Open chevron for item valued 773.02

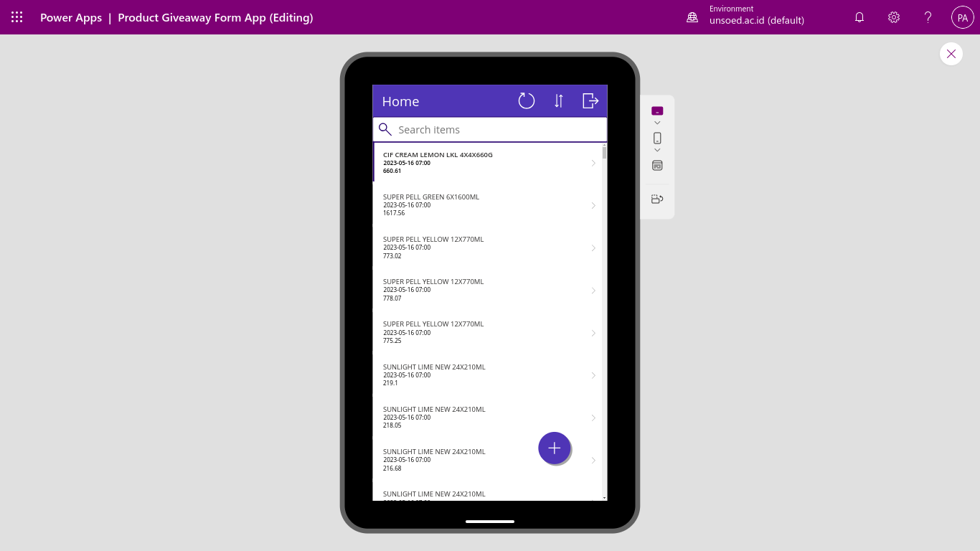tap(593, 248)
